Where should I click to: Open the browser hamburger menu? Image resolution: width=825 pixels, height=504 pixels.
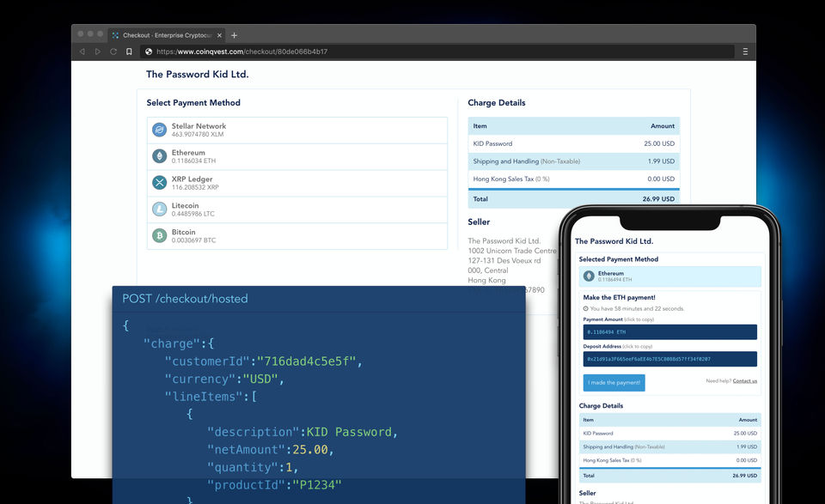coord(745,52)
